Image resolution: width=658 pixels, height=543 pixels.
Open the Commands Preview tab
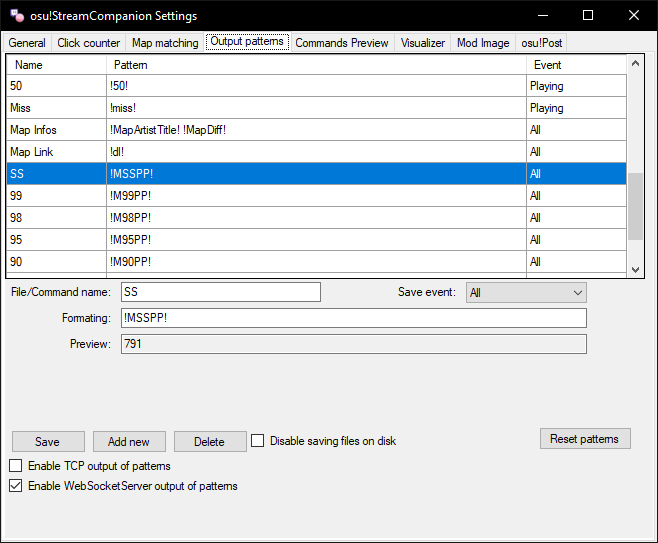tap(342, 43)
